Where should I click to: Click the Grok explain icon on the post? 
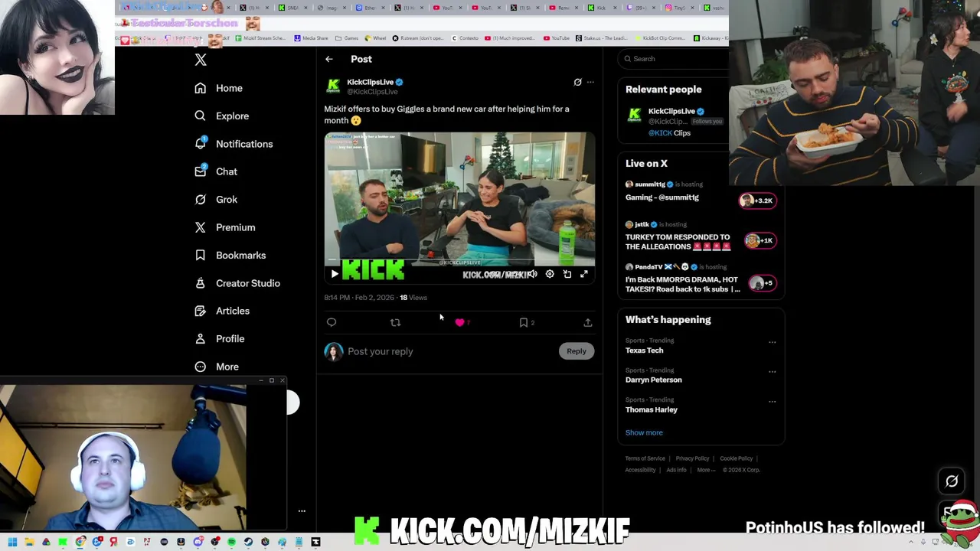pyautogui.click(x=578, y=82)
